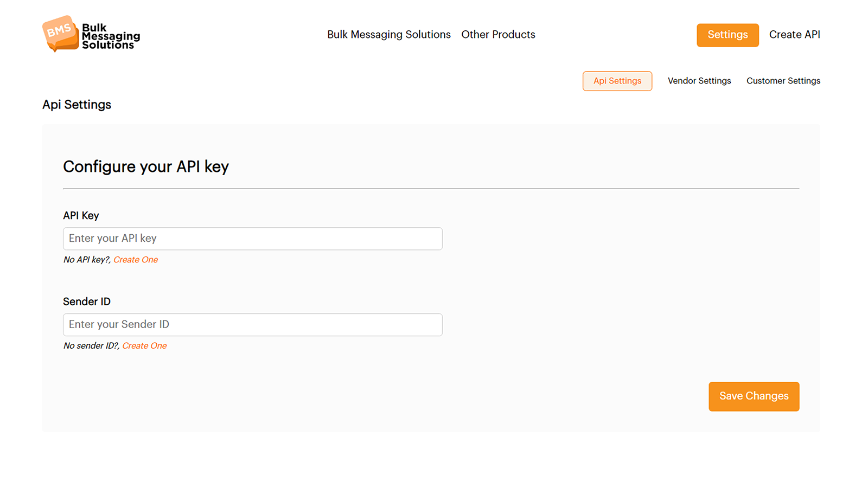Select the Settings button in the header
The width and height of the screenshot is (868, 488).
click(x=727, y=35)
